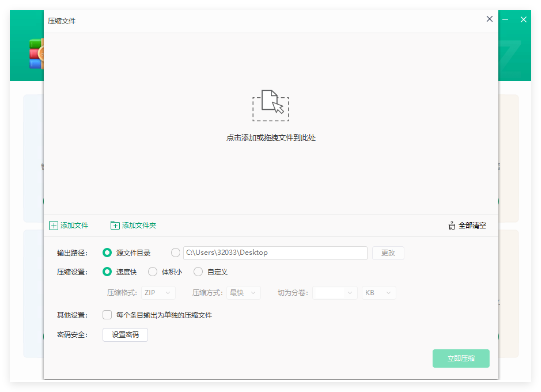Enable 每个条目输出为单独的压缩文件 checkbox
This screenshot has height=392, width=541.
coord(107,315)
